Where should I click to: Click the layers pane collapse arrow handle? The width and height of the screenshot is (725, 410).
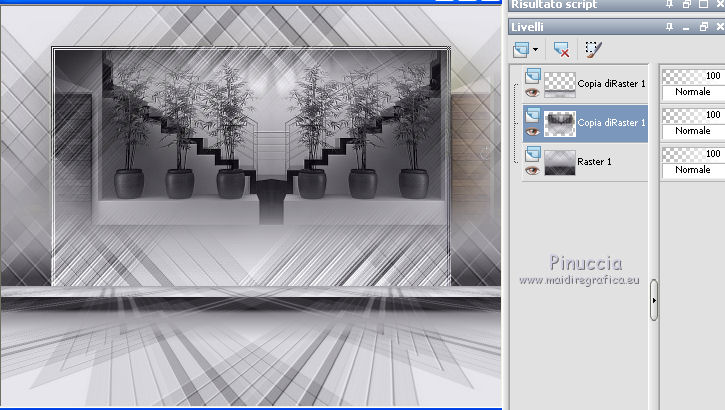coord(654,300)
